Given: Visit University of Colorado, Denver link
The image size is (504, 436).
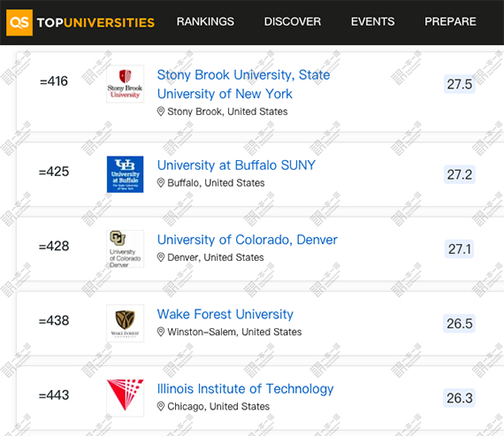Looking at the screenshot, I should (x=248, y=240).
